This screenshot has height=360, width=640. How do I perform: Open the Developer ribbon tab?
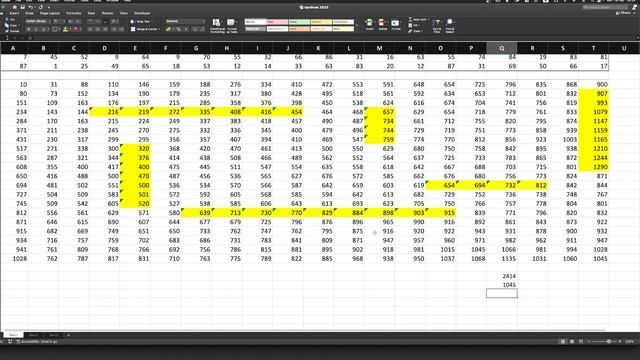[x=142, y=13]
